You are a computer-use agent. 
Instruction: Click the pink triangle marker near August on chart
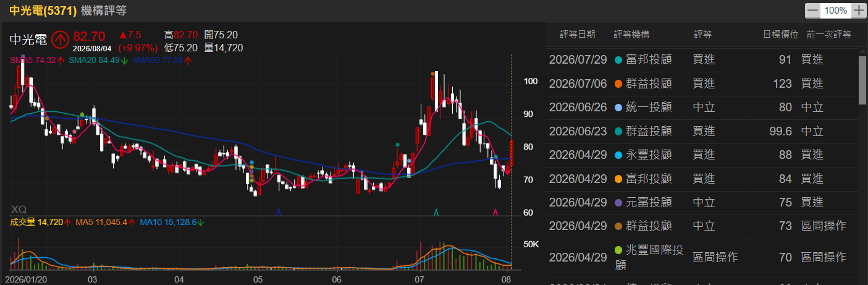point(495,212)
